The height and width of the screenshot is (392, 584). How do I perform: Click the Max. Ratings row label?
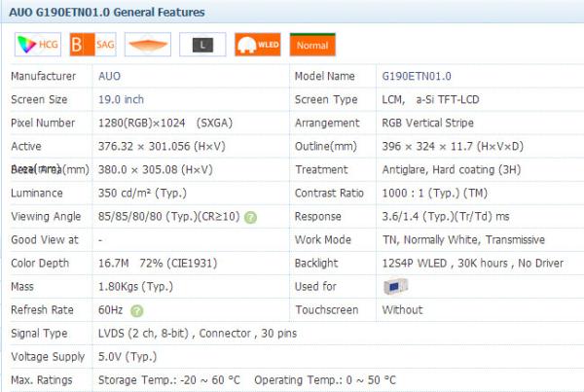click(42, 380)
